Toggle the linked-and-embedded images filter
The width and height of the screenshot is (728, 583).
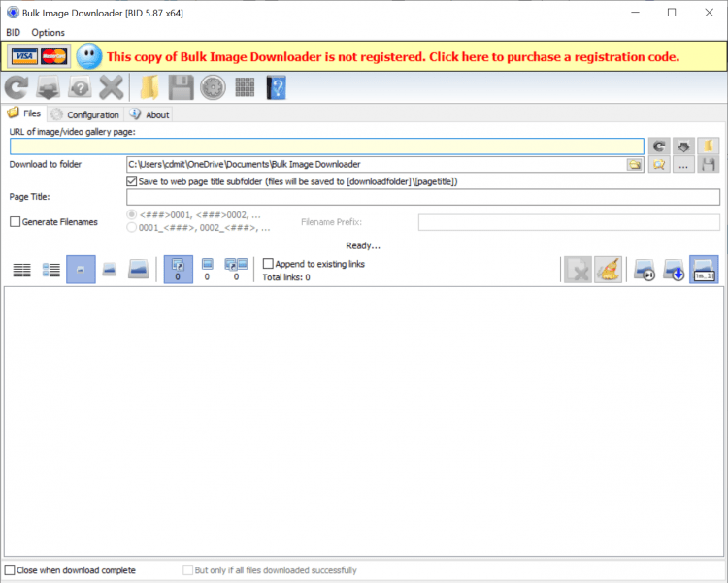coord(236,270)
